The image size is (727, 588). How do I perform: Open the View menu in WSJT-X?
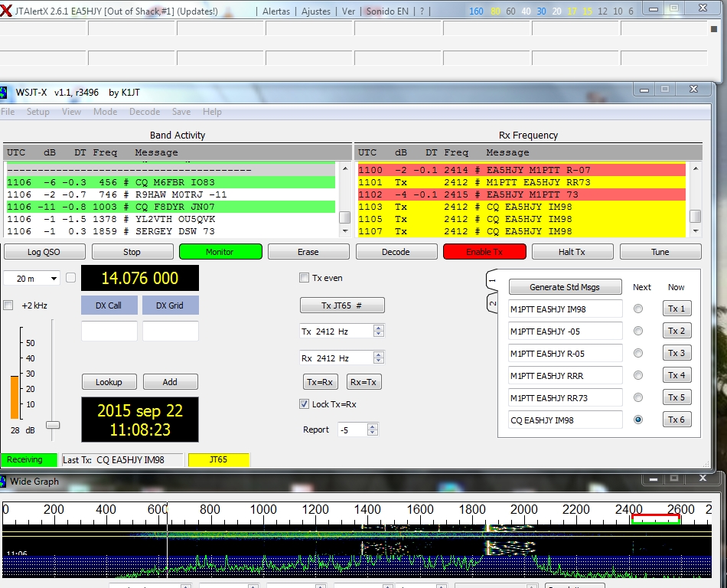71,112
